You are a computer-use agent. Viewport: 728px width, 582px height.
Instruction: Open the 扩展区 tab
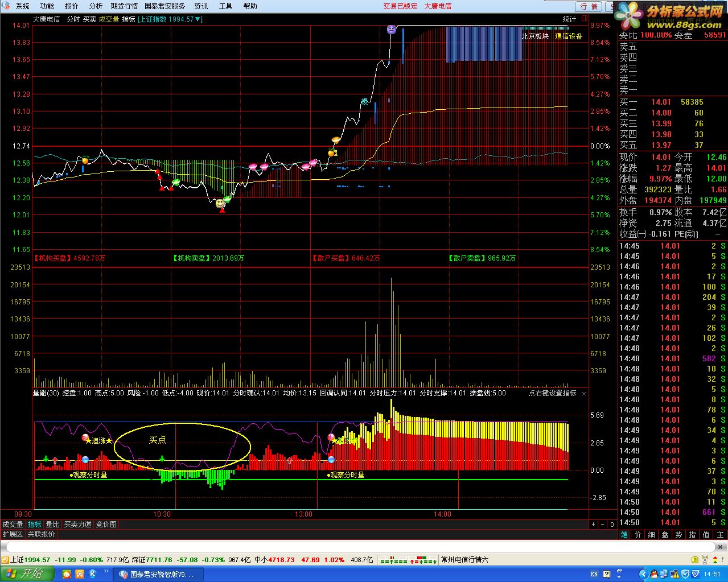(x=13, y=534)
